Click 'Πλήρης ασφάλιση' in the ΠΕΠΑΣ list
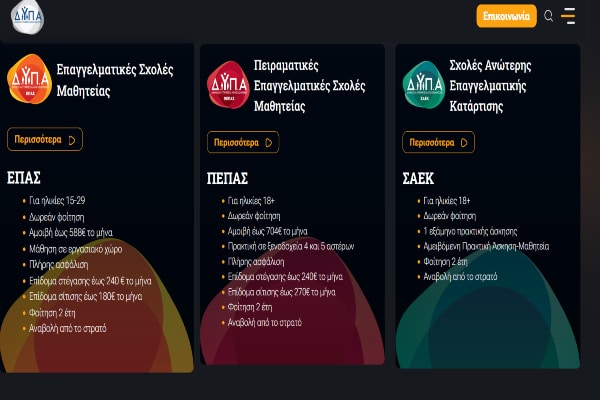The image size is (600, 400). [256, 262]
